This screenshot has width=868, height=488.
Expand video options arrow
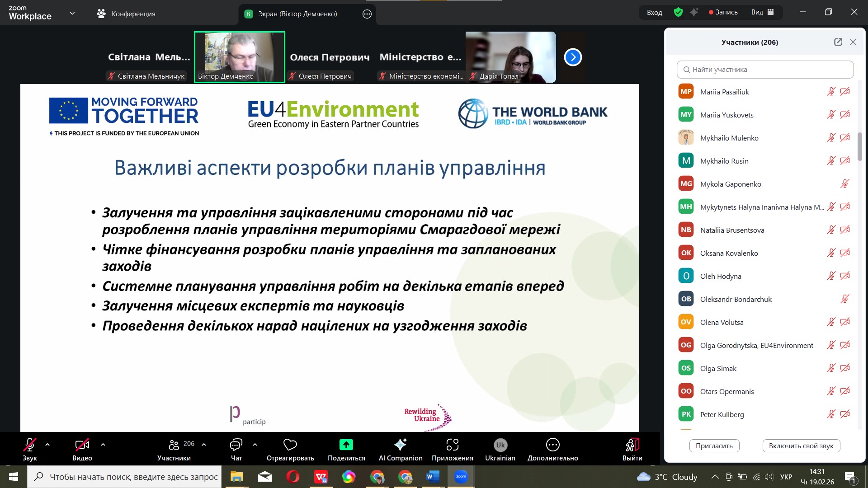click(x=103, y=445)
